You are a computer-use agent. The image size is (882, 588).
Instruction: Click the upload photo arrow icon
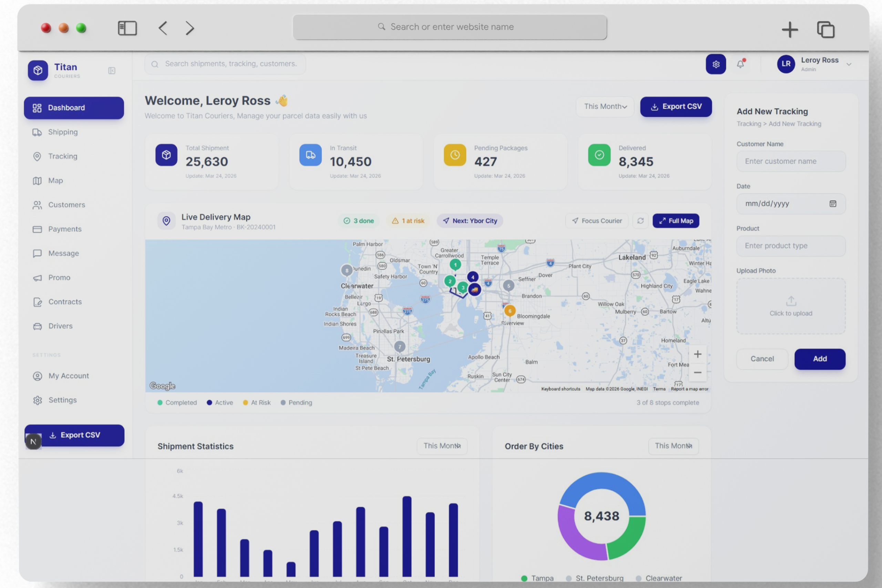pyautogui.click(x=791, y=301)
